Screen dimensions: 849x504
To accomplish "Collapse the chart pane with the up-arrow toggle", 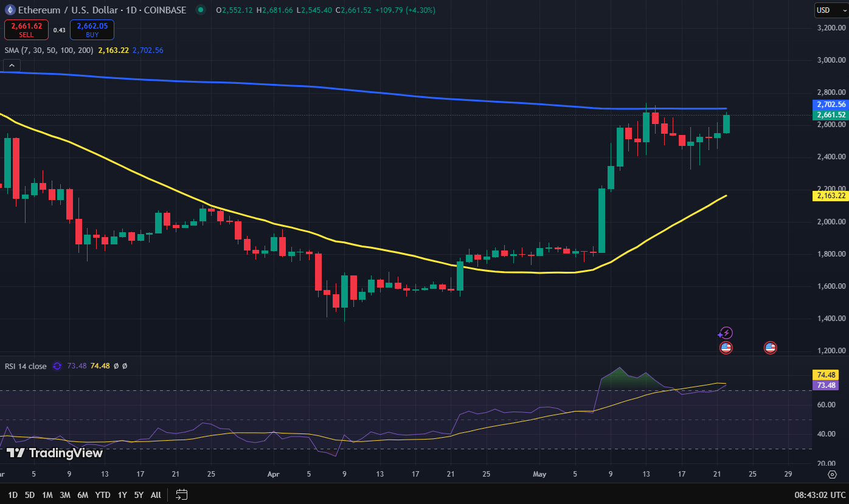I will (x=12, y=64).
